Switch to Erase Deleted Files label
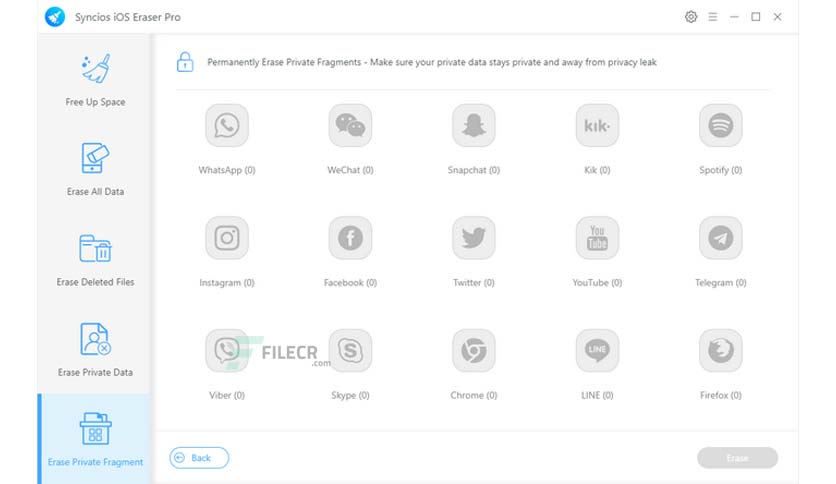 (95, 282)
